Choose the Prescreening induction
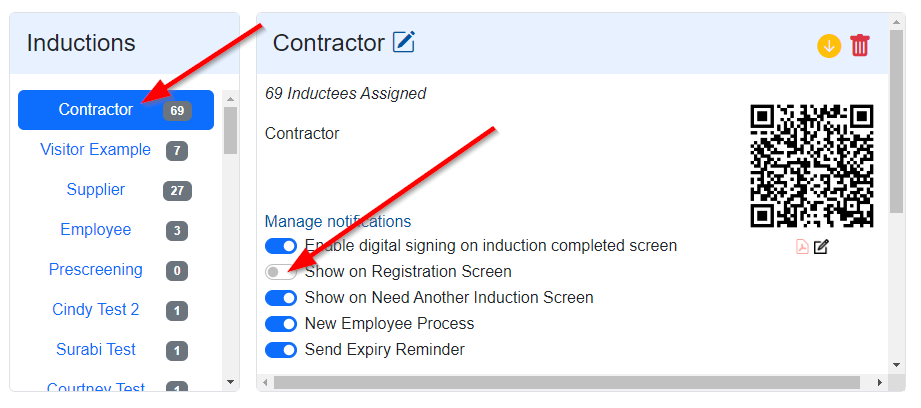The height and width of the screenshot is (408, 921). tap(96, 270)
